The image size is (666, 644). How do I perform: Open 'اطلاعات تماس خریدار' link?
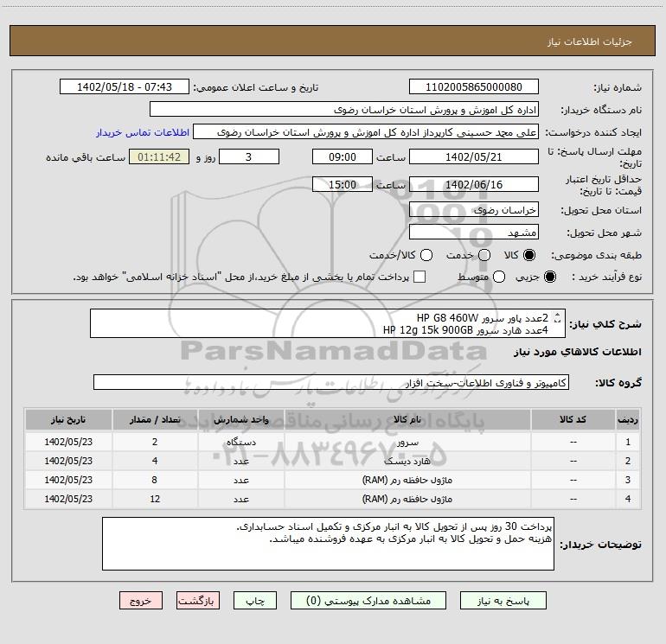pyautogui.click(x=143, y=132)
